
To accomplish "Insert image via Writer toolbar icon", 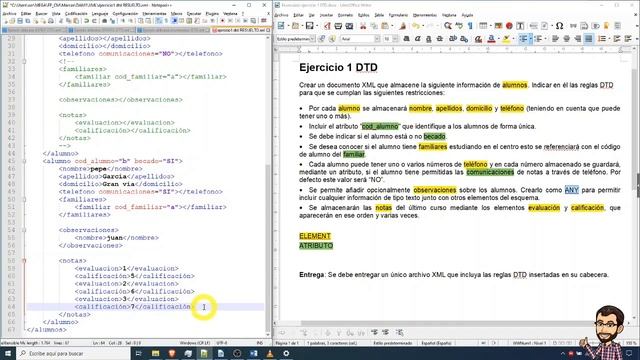I will pos(498,26).
